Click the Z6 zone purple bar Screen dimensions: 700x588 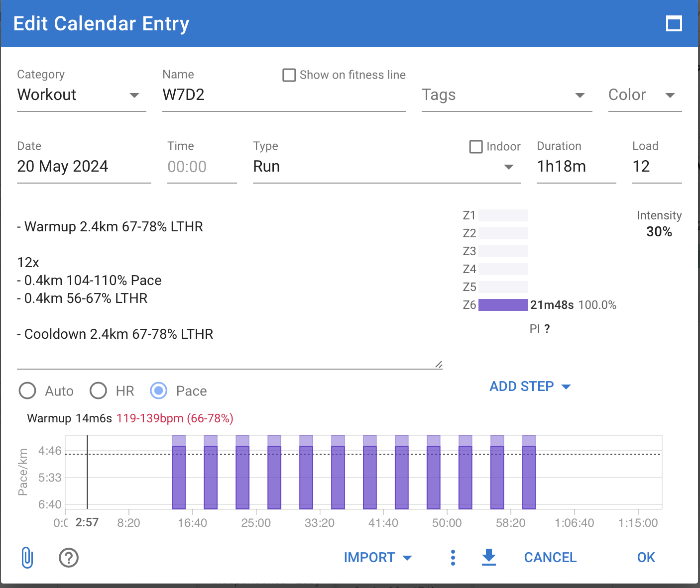503,305
